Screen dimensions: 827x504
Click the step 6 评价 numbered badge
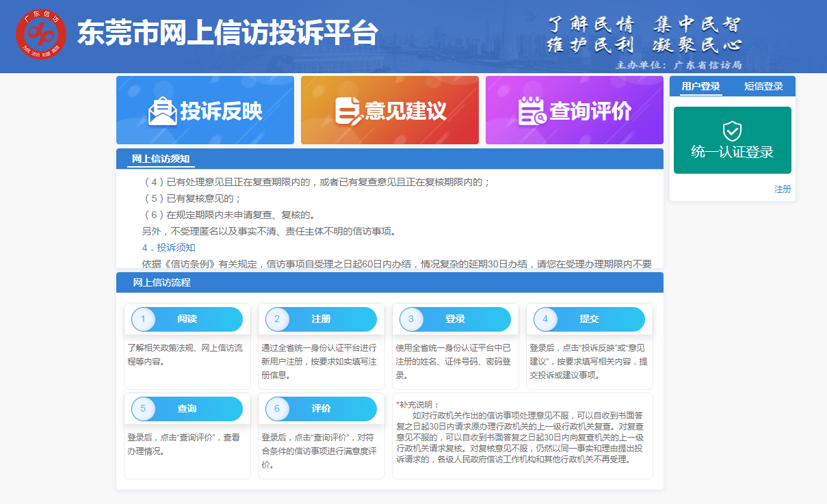pos(276,408)
